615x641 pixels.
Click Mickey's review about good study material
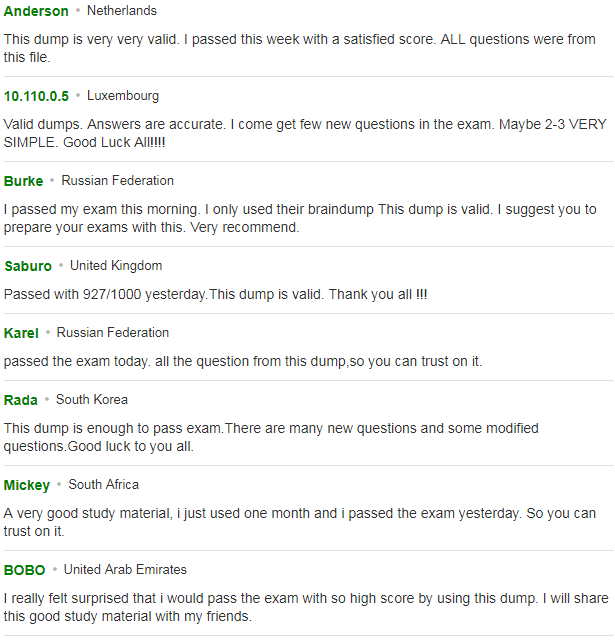click(x=299, y=522)
